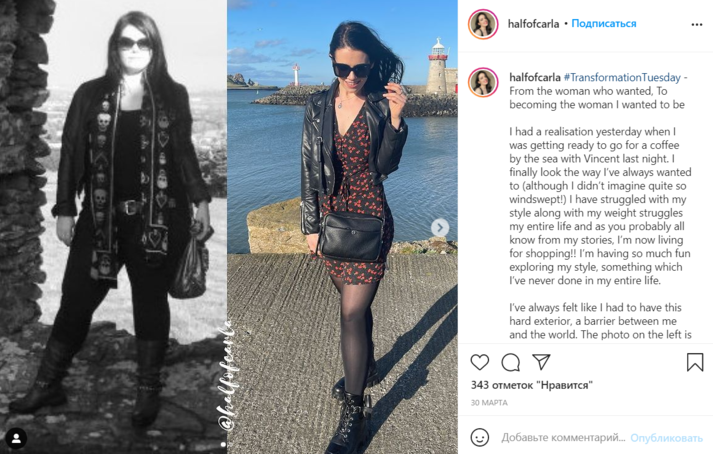Viewport: 713px width, 454px height.
Task: Share post with paper plane icon
Action: [541, 362]
